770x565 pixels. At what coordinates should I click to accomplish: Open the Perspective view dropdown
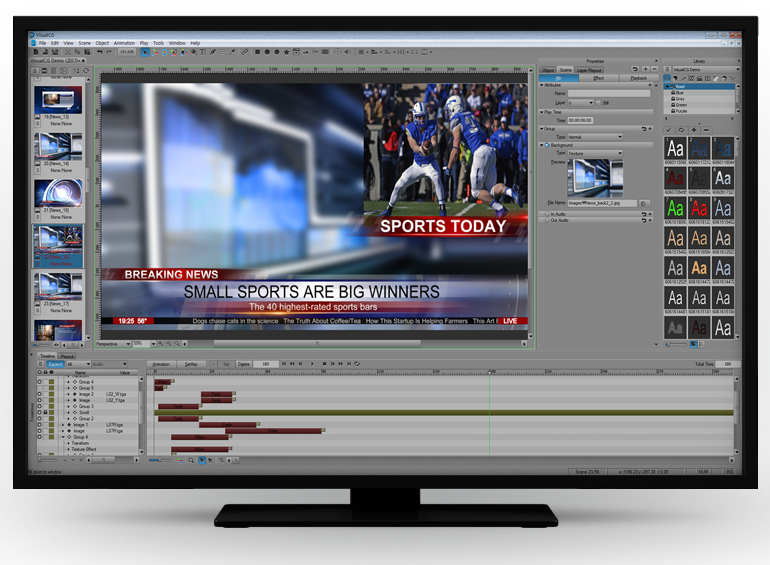pyautogui.click(x=113, y=344)
